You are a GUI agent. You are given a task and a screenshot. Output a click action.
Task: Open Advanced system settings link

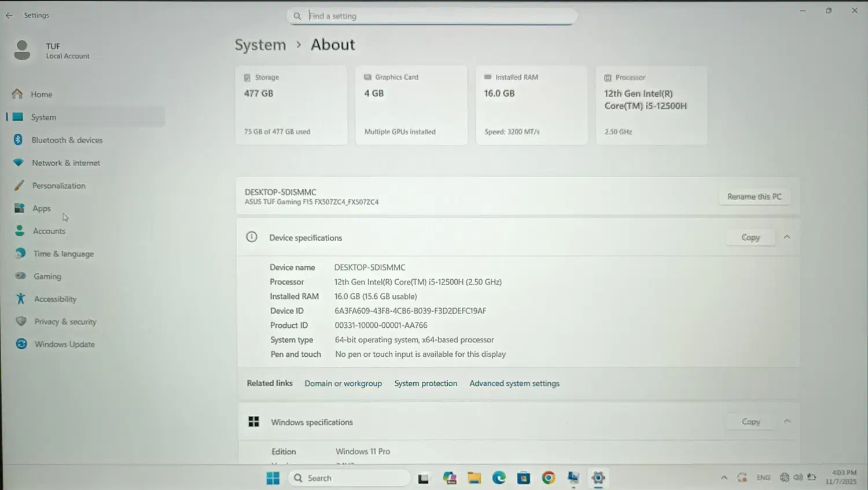click(x=514, y=383)
